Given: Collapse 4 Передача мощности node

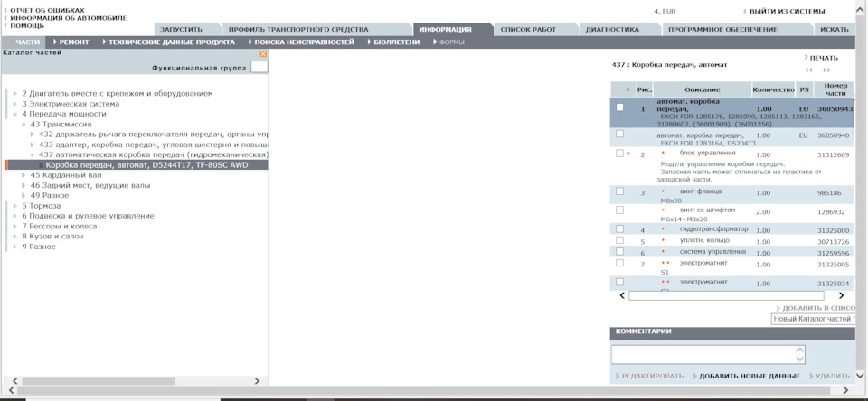Looking at the screenshot, I should click(15, 114).
